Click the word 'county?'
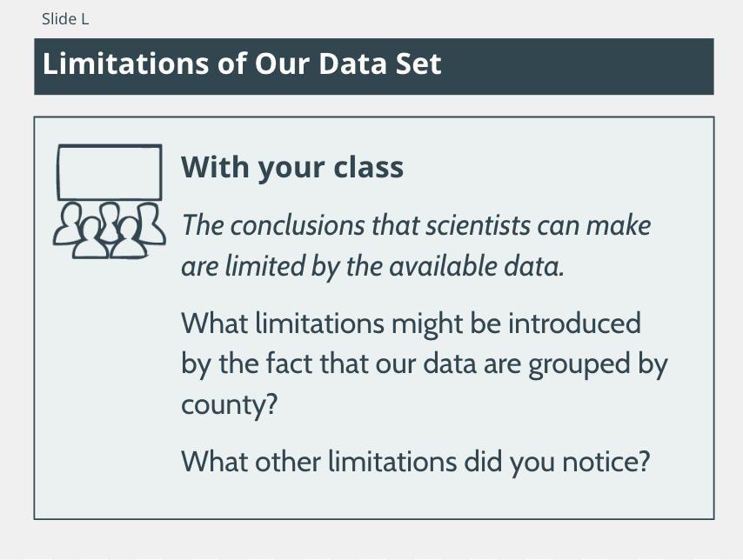This screenshot has width=743, height=560. (x=229, y=405)
